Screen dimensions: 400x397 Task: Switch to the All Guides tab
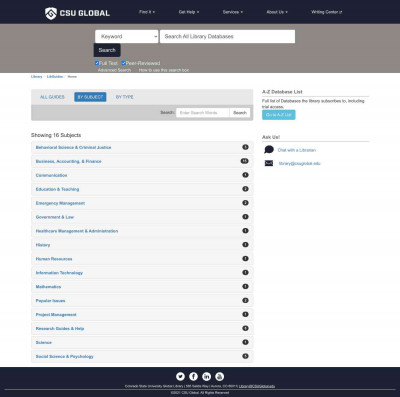click(x=52, y=97)
